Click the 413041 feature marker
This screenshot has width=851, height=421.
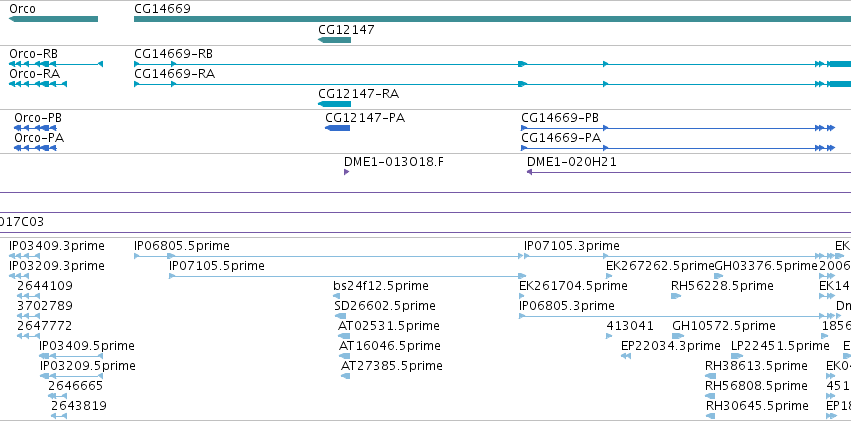[x=609, y=336]
